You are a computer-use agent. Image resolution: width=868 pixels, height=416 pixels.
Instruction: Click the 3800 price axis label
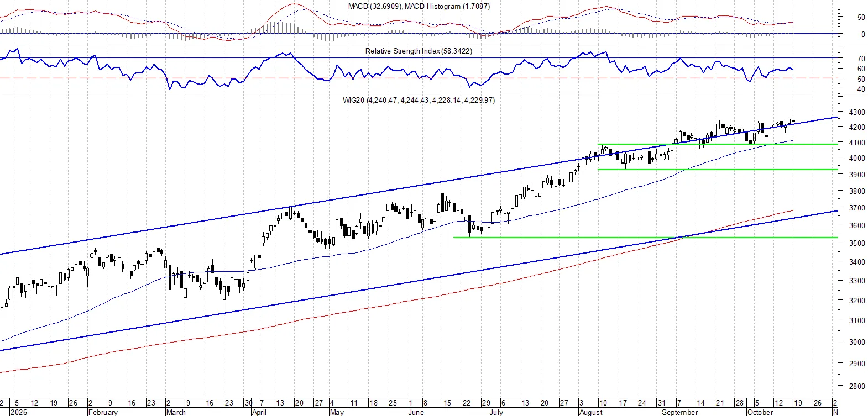tap(857, 191)
